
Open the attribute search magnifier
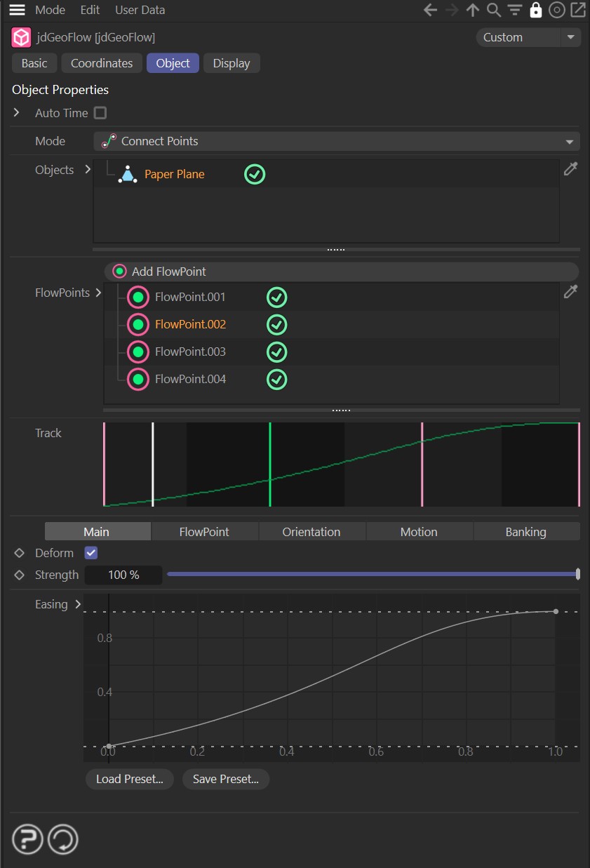(494, 10)
